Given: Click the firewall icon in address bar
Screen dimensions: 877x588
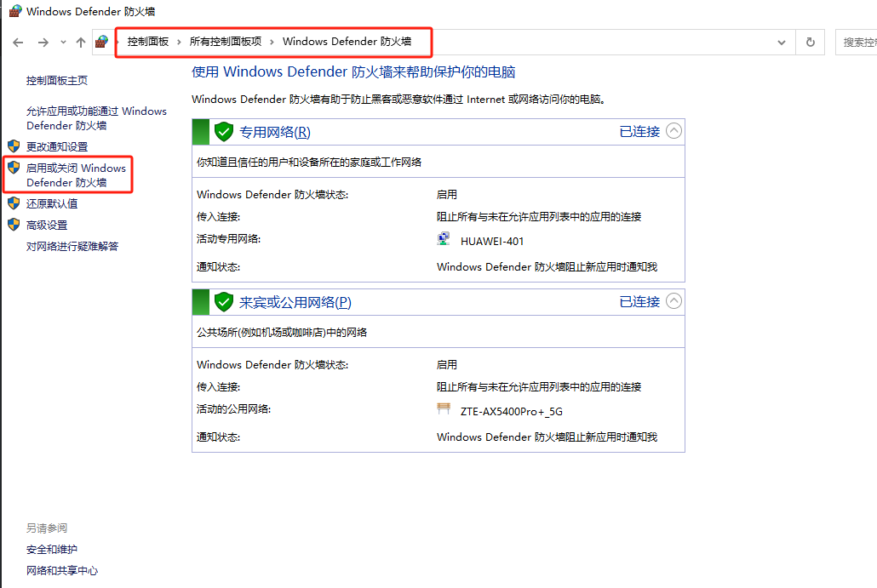Looking at the screenshot, I should (x=102, y=42).
